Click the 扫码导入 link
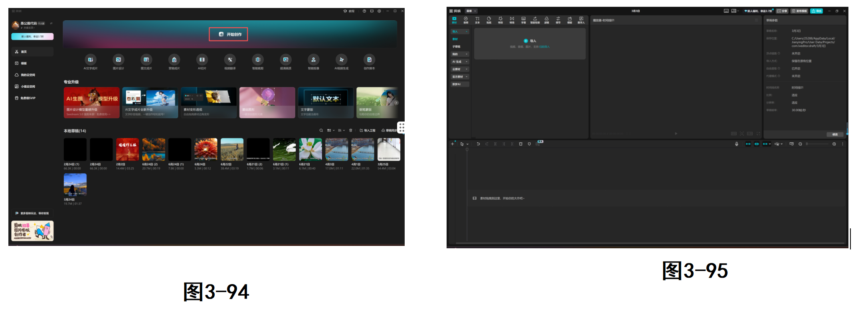Viewport: 868px width, 318px height. [544, 47]
